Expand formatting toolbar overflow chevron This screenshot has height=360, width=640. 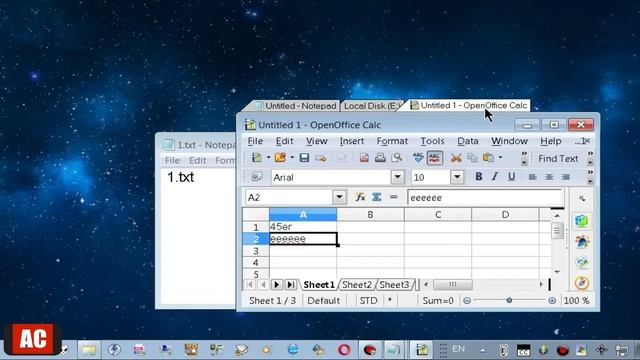coord(590,177)
